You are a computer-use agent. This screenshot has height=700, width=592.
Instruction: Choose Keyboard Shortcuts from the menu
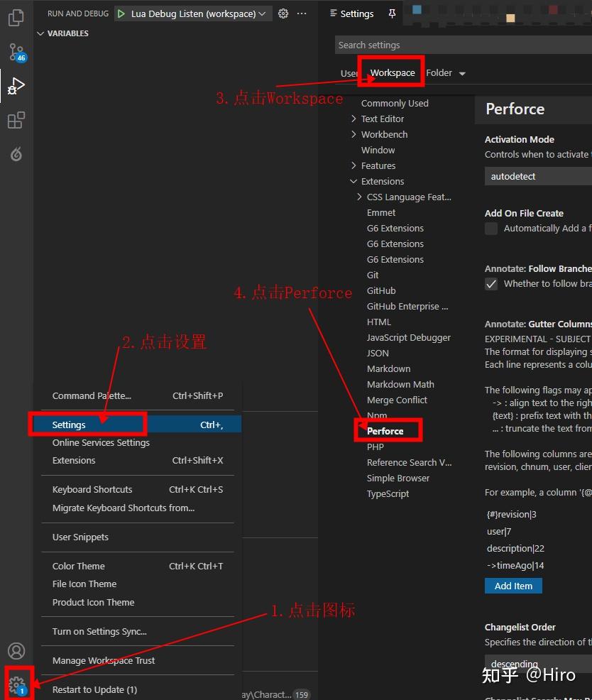point(92,489)
